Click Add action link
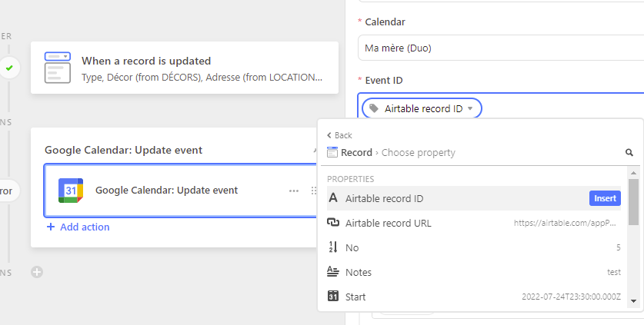Image resolution: width=644 pixels, height=325 pixels. [78, 227]
